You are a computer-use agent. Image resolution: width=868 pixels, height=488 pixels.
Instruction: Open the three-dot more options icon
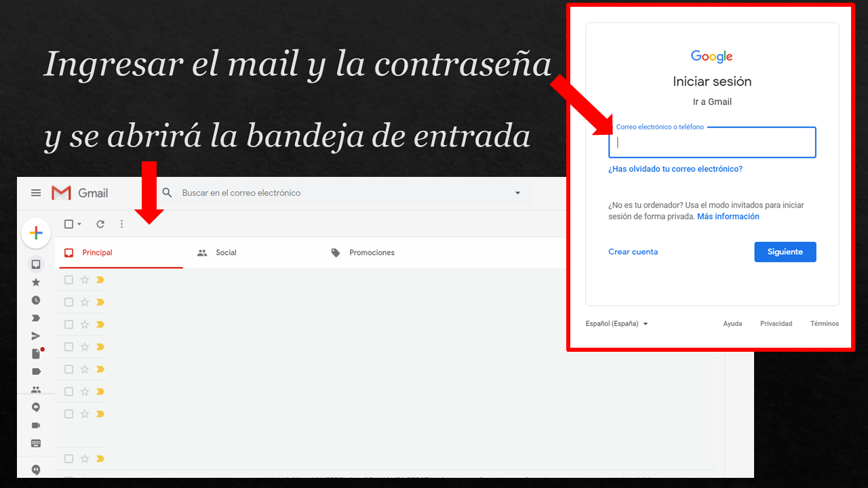[x=122, y=224]
